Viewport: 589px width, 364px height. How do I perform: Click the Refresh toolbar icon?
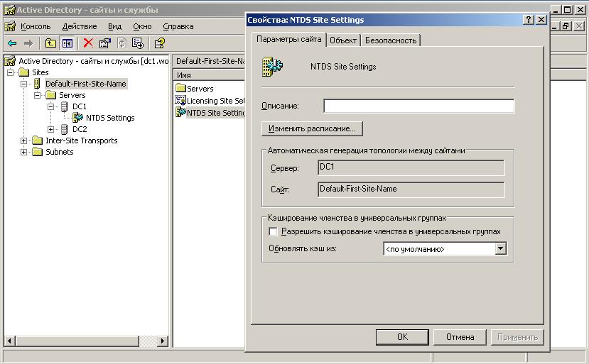(121, 43)
